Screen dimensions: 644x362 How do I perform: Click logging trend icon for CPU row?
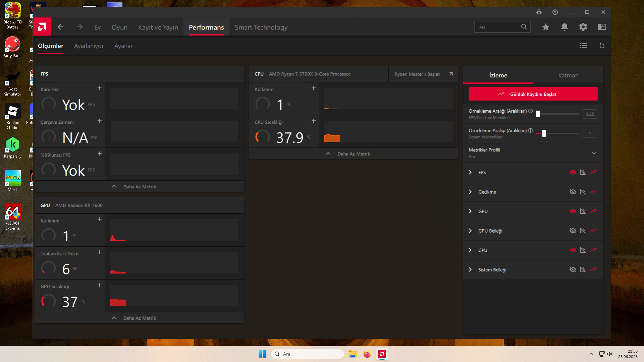pyautogui.click(x=593, y=250)
